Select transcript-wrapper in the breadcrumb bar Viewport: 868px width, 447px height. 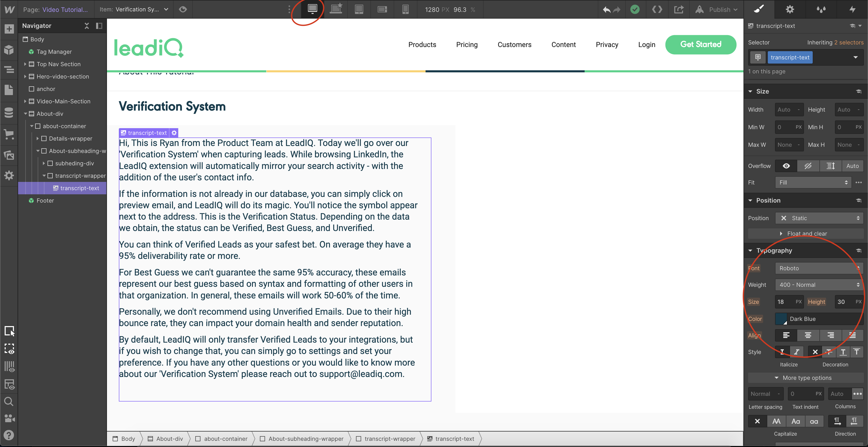385,438
